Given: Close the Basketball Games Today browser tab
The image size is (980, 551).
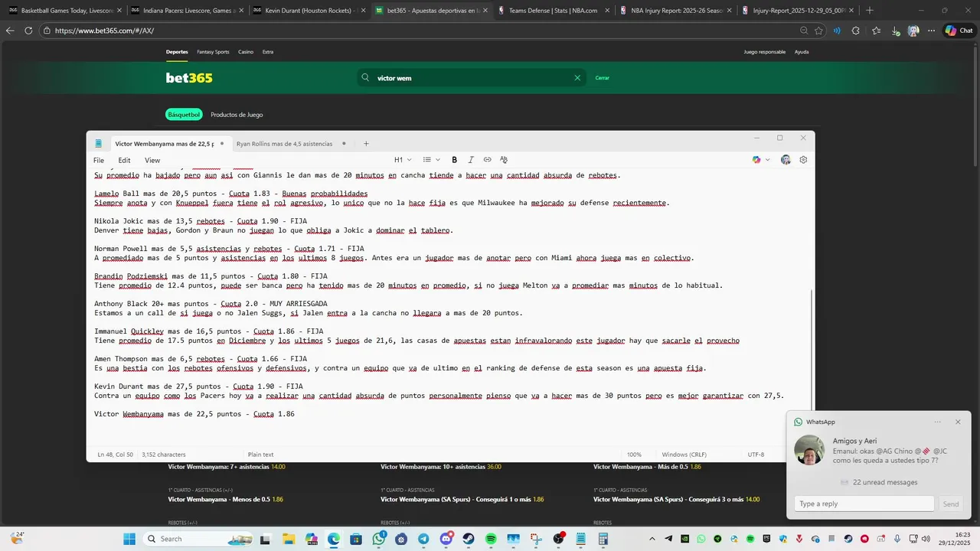Looking at the screenshot, I should click(x=119, y=11).
